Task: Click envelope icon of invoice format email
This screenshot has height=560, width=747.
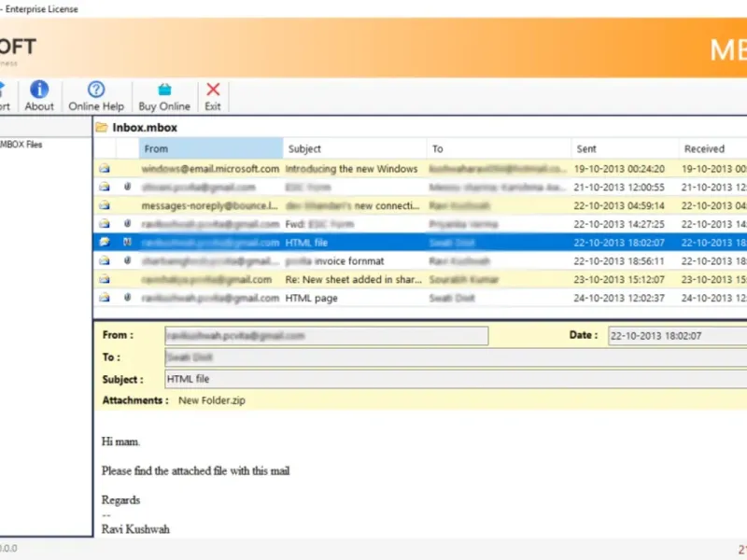Action: (105, 261)
